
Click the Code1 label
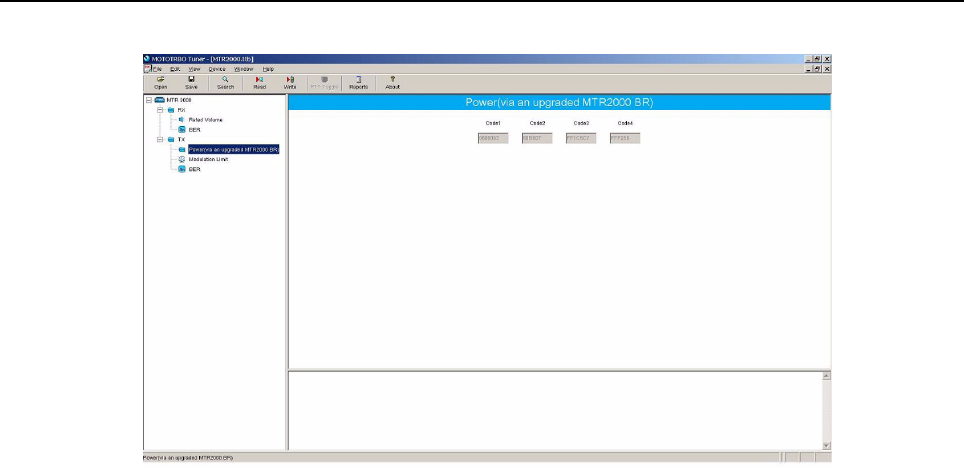pyautogui.click(x=493, y=123)
